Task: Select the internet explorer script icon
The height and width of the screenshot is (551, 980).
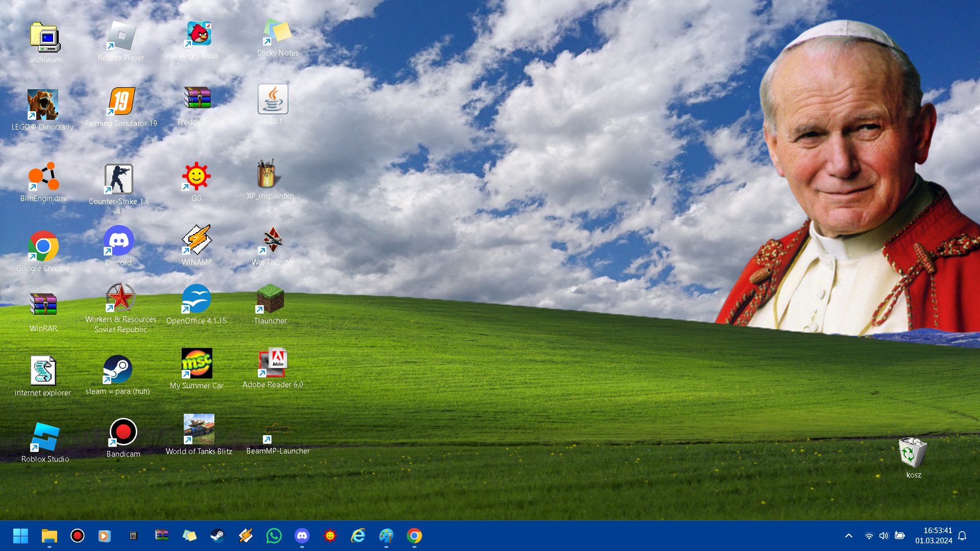Action: tap(43, 370)
